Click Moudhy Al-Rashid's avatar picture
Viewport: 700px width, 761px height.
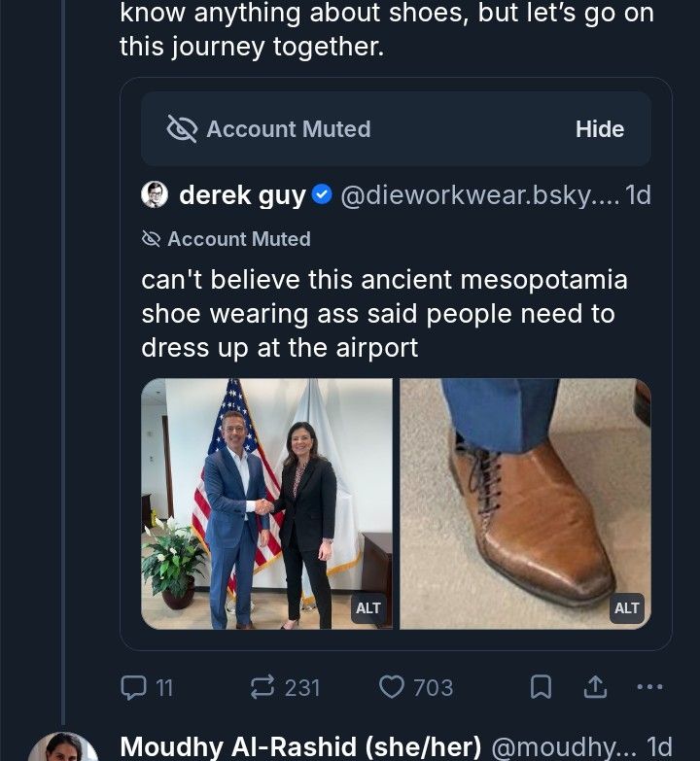63,748
